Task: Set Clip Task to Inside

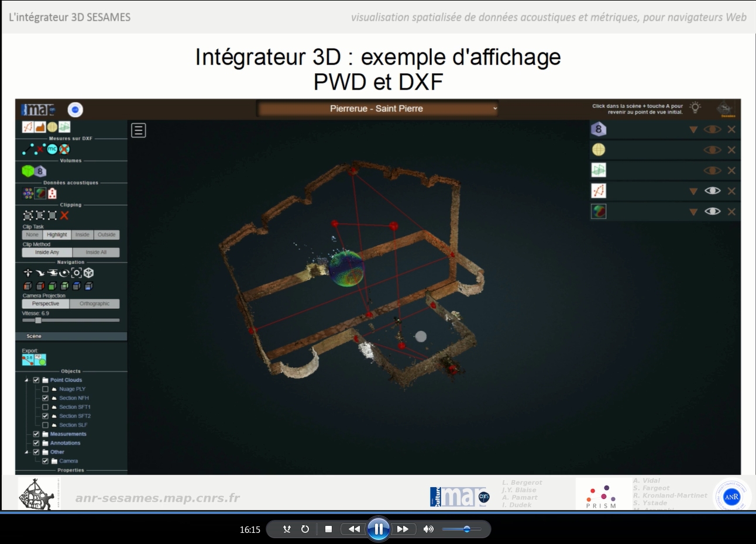Action: [x=83, y=235]
